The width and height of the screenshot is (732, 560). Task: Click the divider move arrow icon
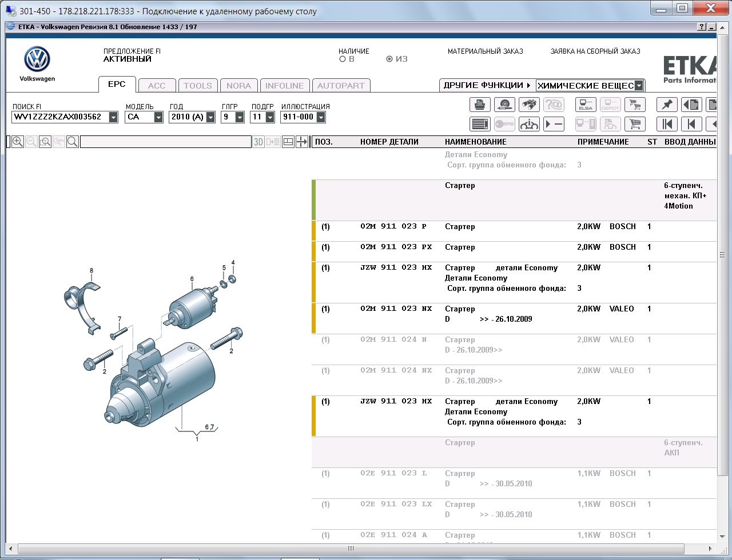click(302, 142)
